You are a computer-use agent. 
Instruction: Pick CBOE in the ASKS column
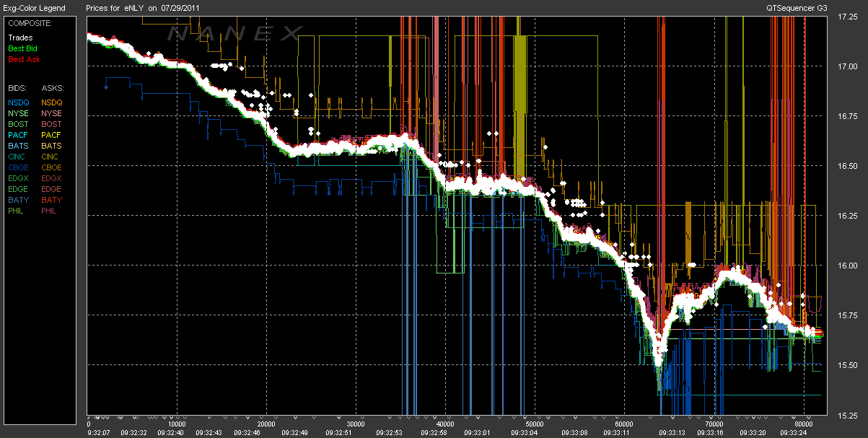tap(51, 167)
